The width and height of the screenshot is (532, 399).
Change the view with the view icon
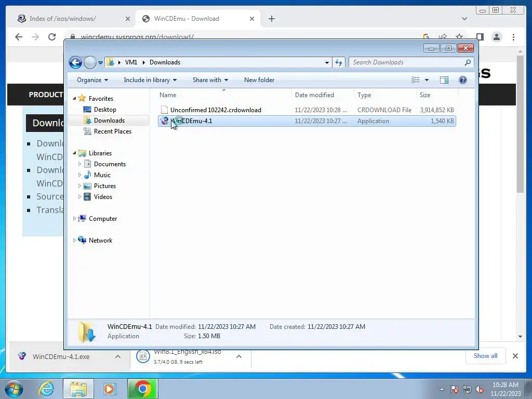pos(415,80)
